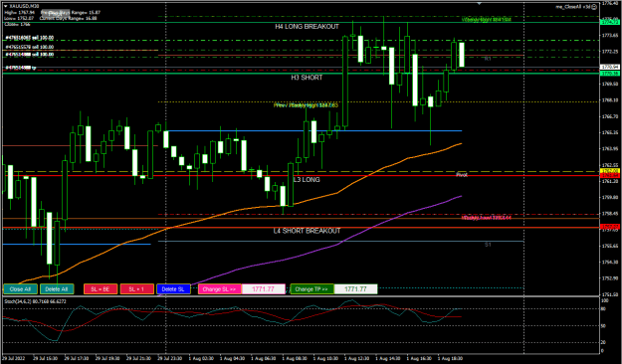This screenshot has width=622, height=364.
Task: Select the L4 SHORT BREAKOUT label
Action: pos(307,231)
